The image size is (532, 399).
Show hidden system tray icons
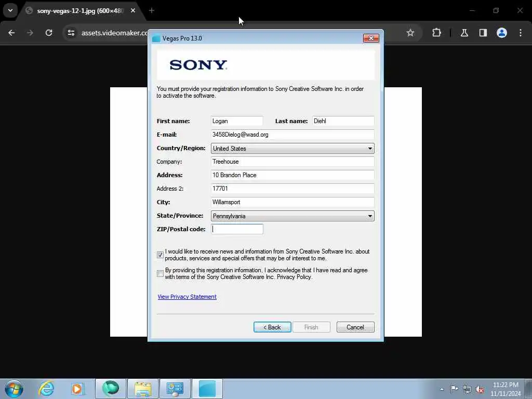coord(442,389)
